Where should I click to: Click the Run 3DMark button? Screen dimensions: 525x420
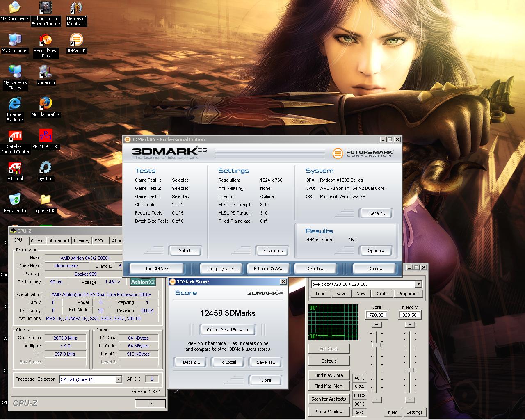pyautogui.click(x=156, y=269)
